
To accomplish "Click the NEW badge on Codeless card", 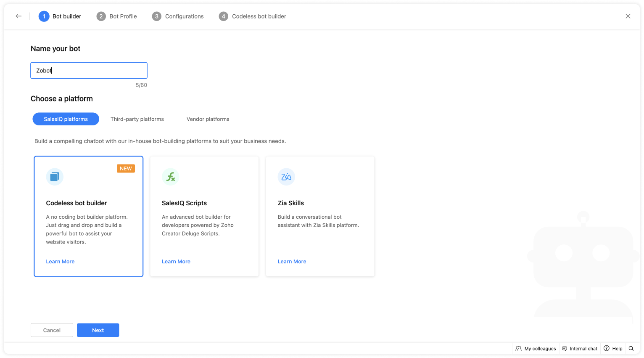I will [x=126, y=169].
